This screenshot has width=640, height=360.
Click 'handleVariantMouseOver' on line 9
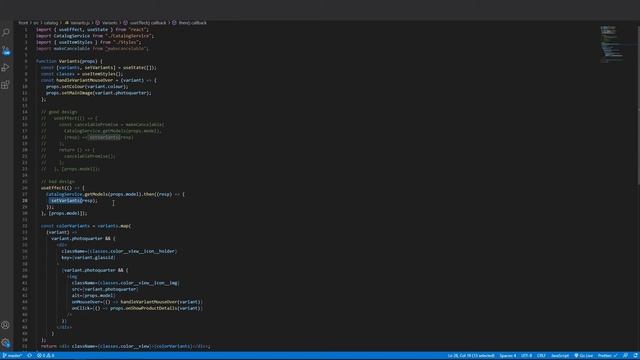coord(84,80)
